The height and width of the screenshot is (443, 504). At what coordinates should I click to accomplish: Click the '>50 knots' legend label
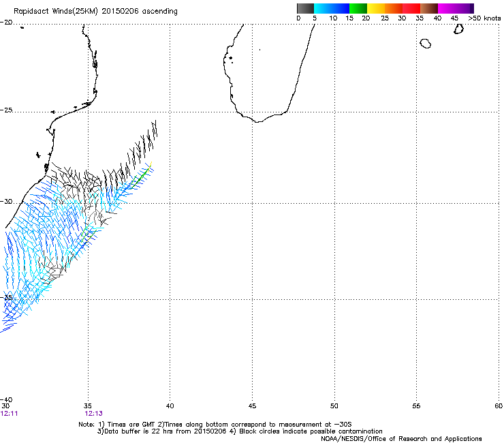[484, 18]
